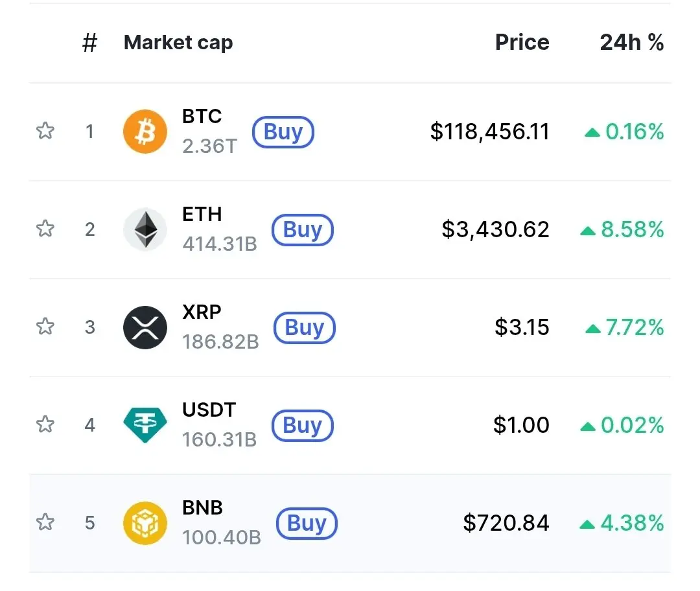Image resolution: width=700 pixels, height=591 pixels.
Task: Open the BTC price $118,456.11
Action: [489, 132]
